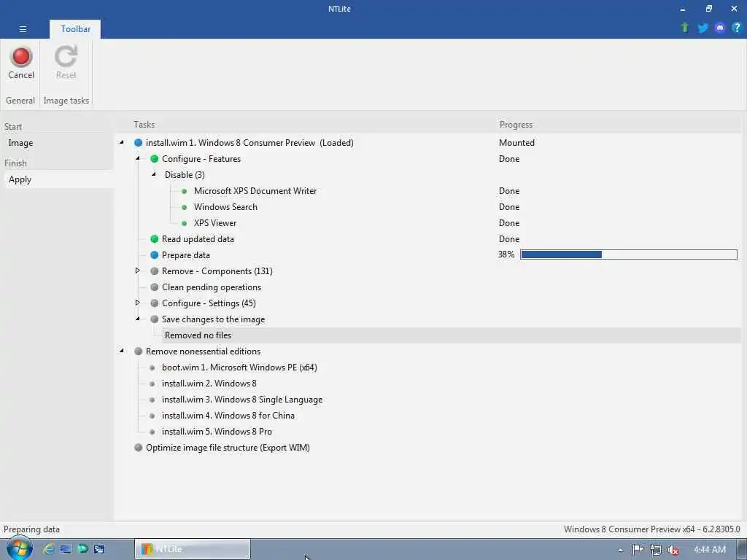Click Windows 8 Consumer Preview x64 version text

pos(651,529)
